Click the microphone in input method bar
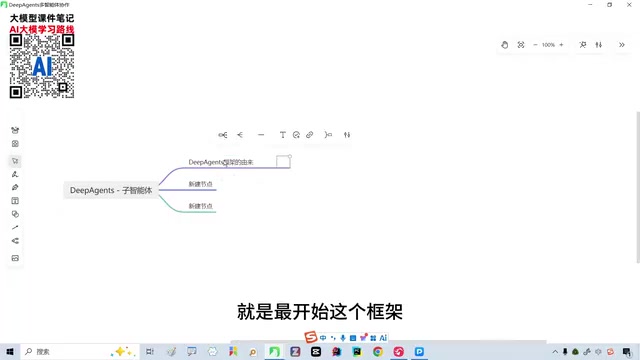The width and height of the screenshot is (640, 360). pos(343,338)
